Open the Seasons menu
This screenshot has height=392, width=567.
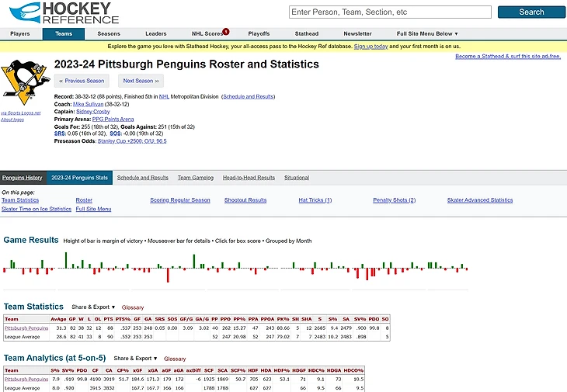(x=109, y=33)
